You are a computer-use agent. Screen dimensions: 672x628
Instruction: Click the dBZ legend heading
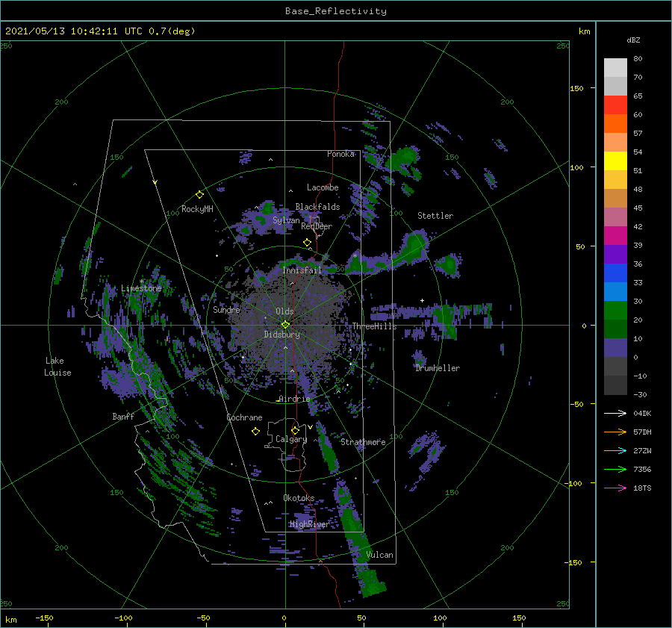633,40
